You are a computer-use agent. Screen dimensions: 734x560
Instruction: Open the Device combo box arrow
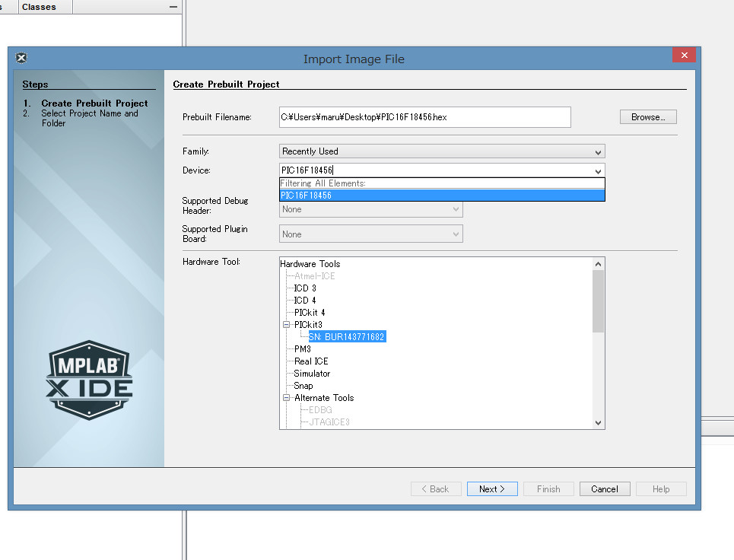[x=598, y=171]
